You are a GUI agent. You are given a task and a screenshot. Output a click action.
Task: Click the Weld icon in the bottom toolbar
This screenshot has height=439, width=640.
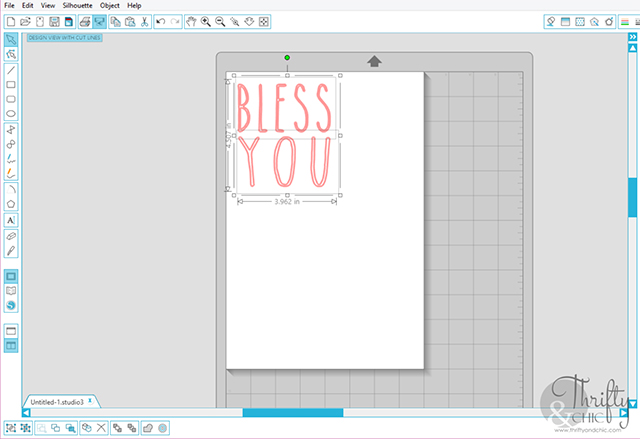pyautogui.click(x=148, y=428)
